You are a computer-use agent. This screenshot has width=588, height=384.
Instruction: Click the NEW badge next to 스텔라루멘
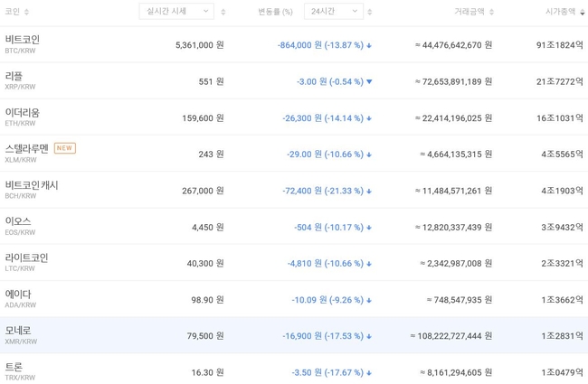[x=64, y=148]
